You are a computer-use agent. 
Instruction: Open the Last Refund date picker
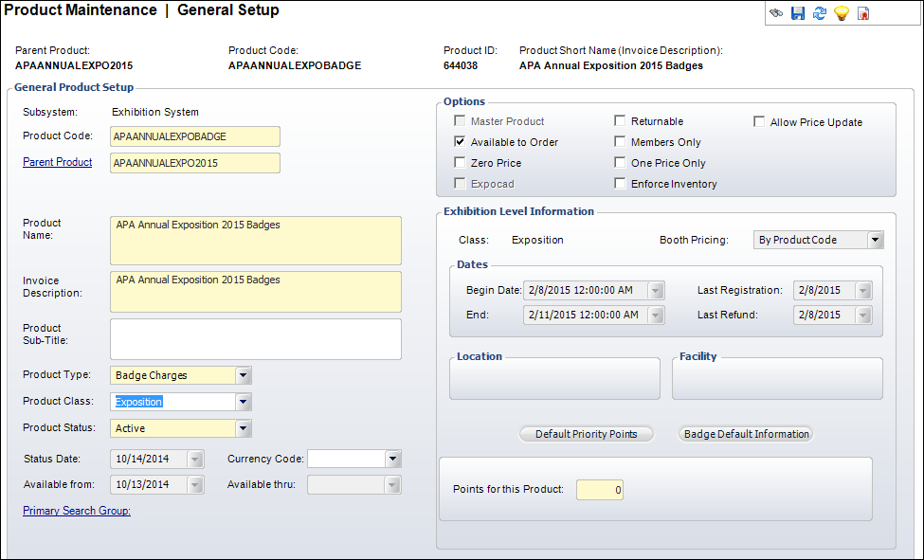coord(863,315)
